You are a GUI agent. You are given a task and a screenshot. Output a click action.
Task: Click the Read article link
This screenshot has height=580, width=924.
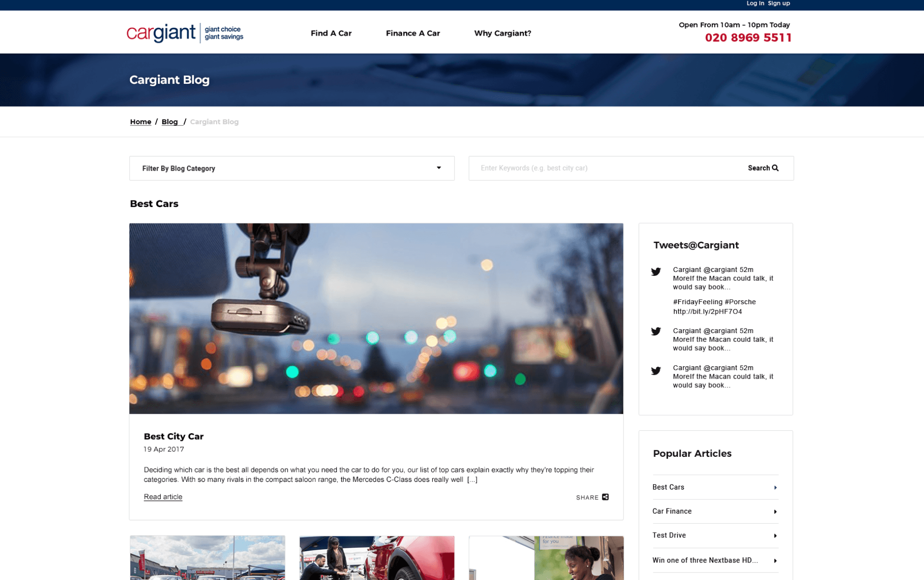coord(163,497)
